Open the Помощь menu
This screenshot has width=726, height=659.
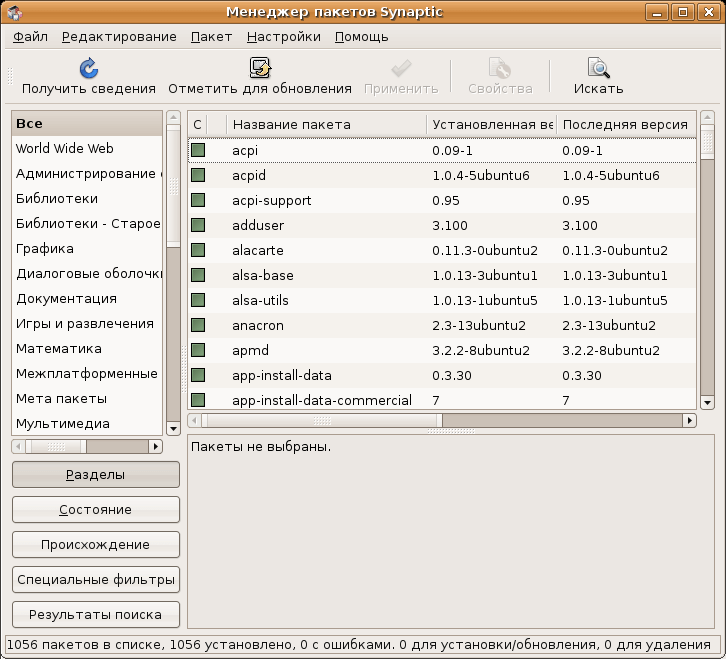click(x=361, y=37)
